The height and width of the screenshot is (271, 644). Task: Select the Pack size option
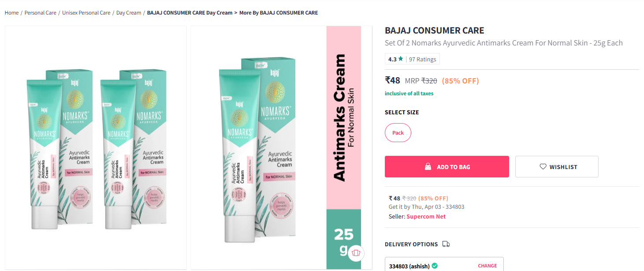point(398,133)
